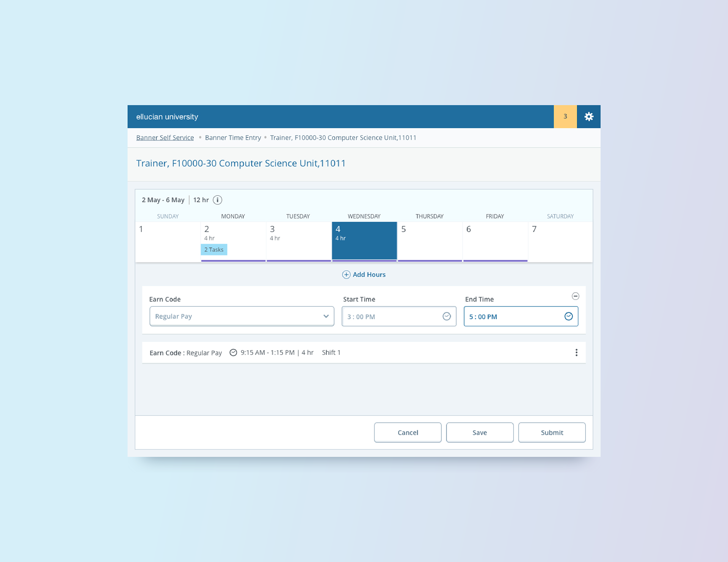Open the End Time clock picker

point(568,316)
